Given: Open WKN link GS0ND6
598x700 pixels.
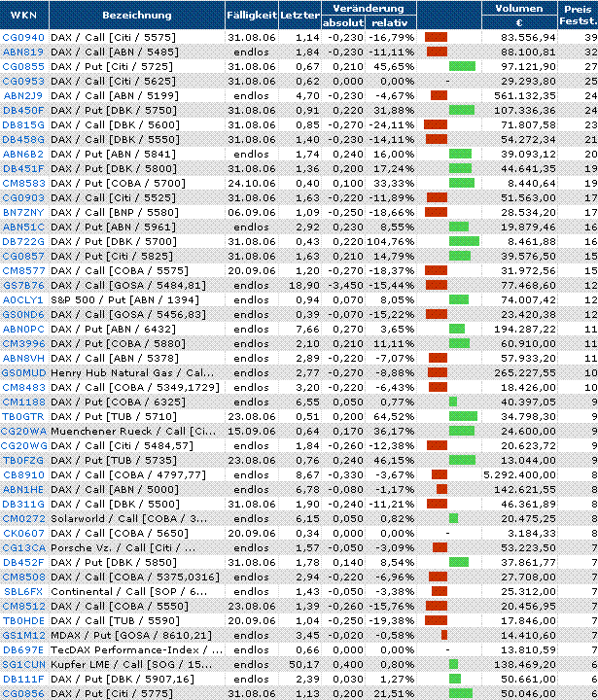Looking at the screenshot, I should pos(23,315).
